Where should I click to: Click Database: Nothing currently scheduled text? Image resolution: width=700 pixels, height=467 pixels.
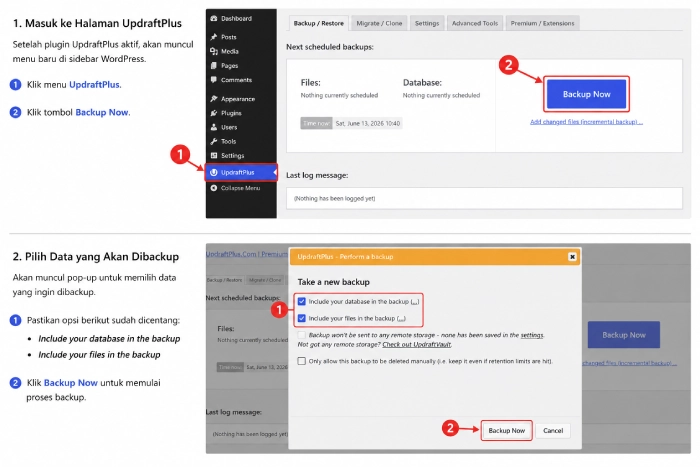(441, 88)
